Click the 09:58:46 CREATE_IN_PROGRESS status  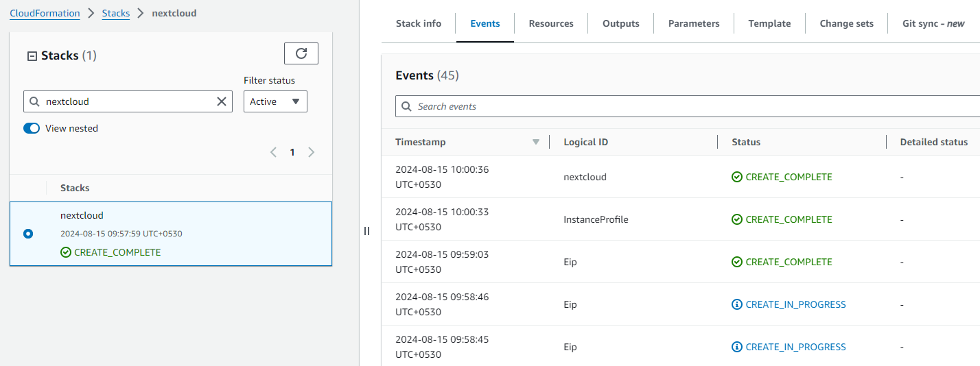tap(795, 304)
